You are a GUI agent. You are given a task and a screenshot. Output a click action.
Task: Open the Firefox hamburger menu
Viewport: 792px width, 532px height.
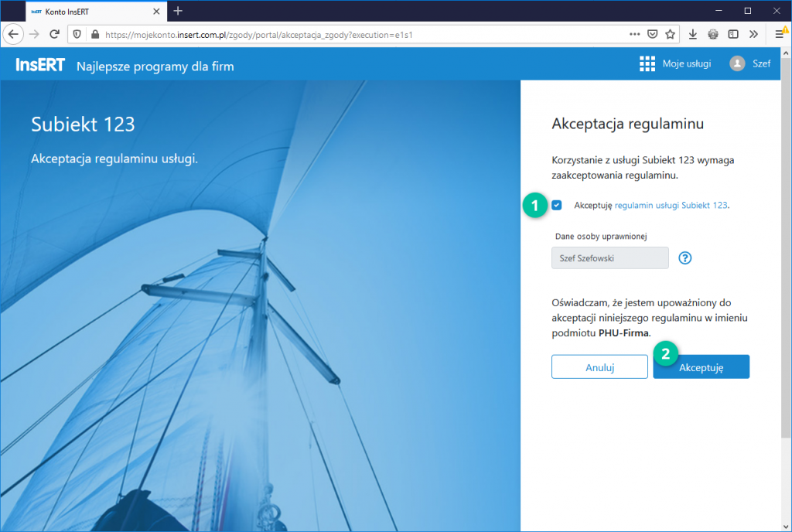tap(780, 34)
